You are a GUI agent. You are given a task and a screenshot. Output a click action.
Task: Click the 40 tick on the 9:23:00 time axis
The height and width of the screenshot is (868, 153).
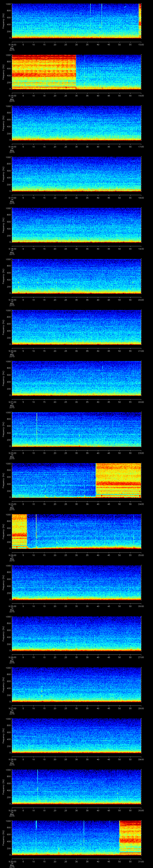(98, 504)
